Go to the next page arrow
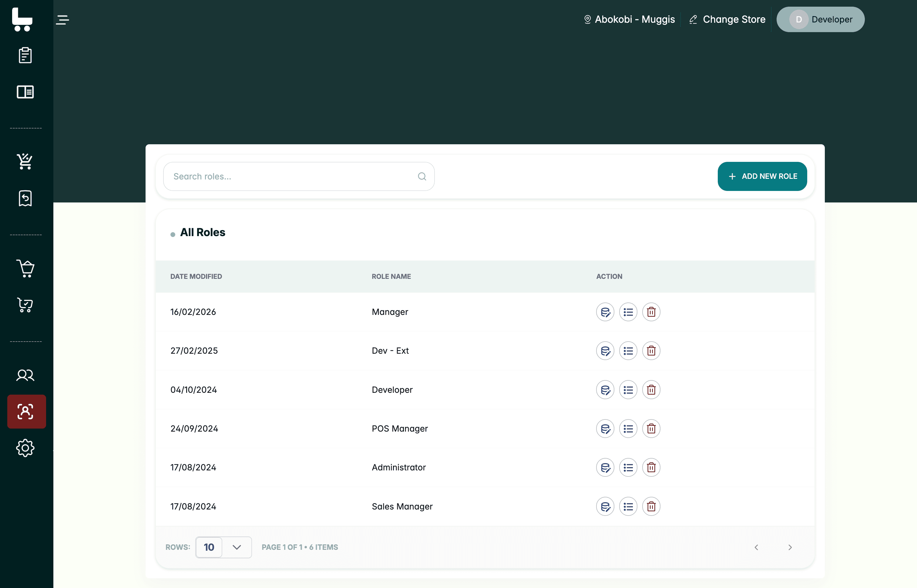917x588 pixels. point(790,547)
